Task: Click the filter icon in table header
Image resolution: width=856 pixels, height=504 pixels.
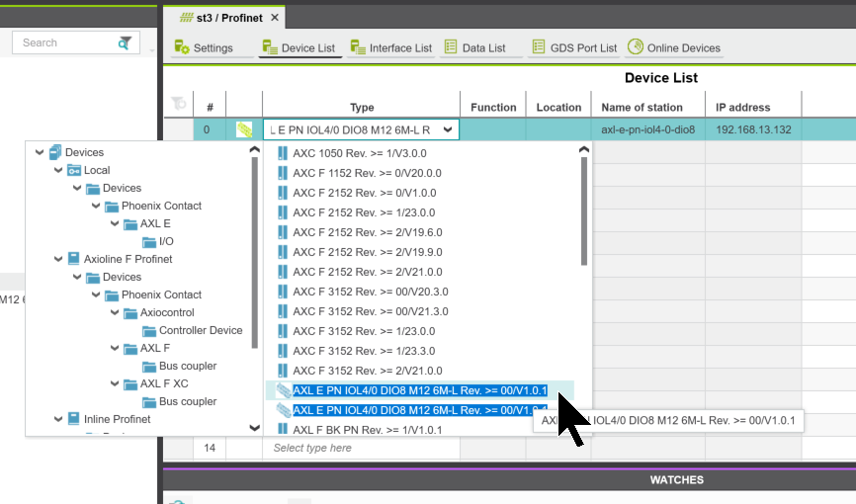Action: coord(178,104)
